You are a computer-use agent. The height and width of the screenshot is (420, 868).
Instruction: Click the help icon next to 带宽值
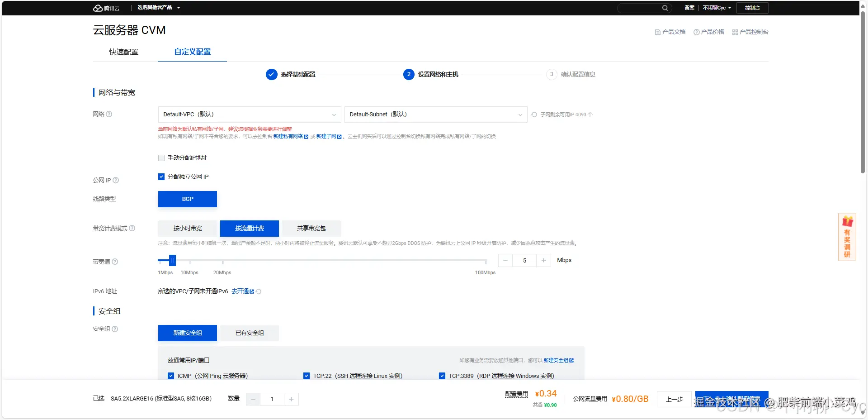tap(115, 262)
